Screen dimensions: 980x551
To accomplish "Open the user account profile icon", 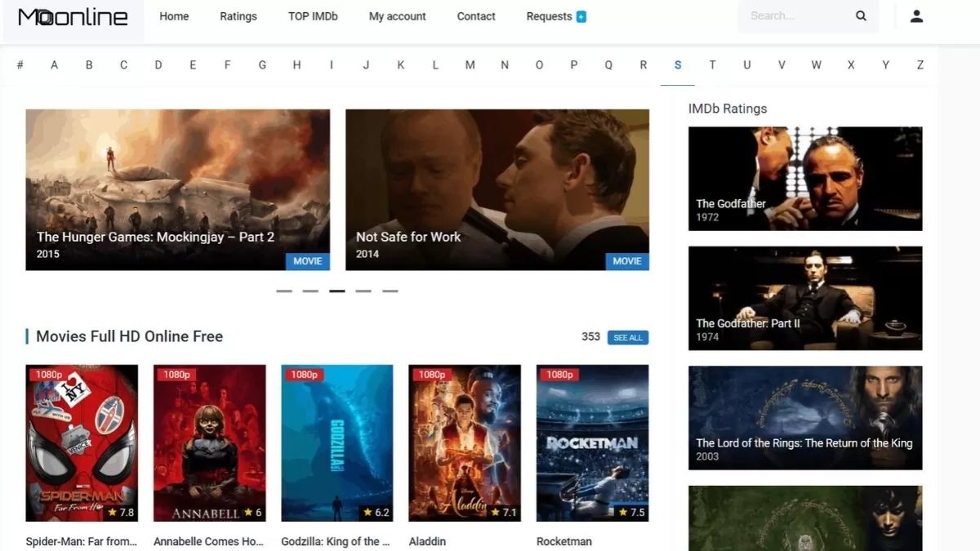I will point(916,16).
